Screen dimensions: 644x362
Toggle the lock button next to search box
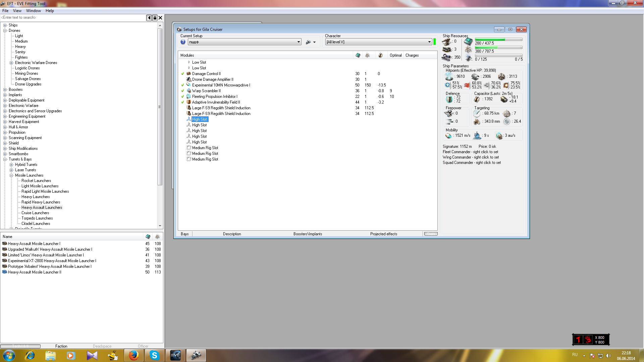pyautogui.click(x=155, y=18)
